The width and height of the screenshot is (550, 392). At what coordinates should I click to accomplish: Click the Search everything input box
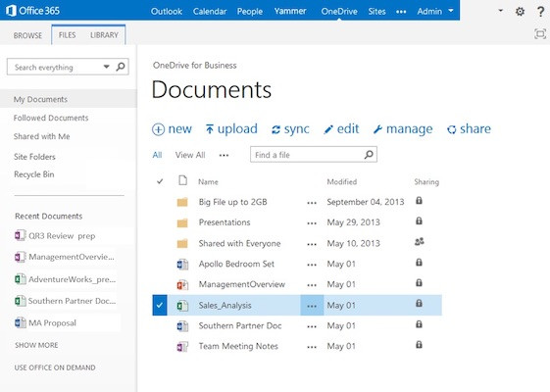(68, 67)
